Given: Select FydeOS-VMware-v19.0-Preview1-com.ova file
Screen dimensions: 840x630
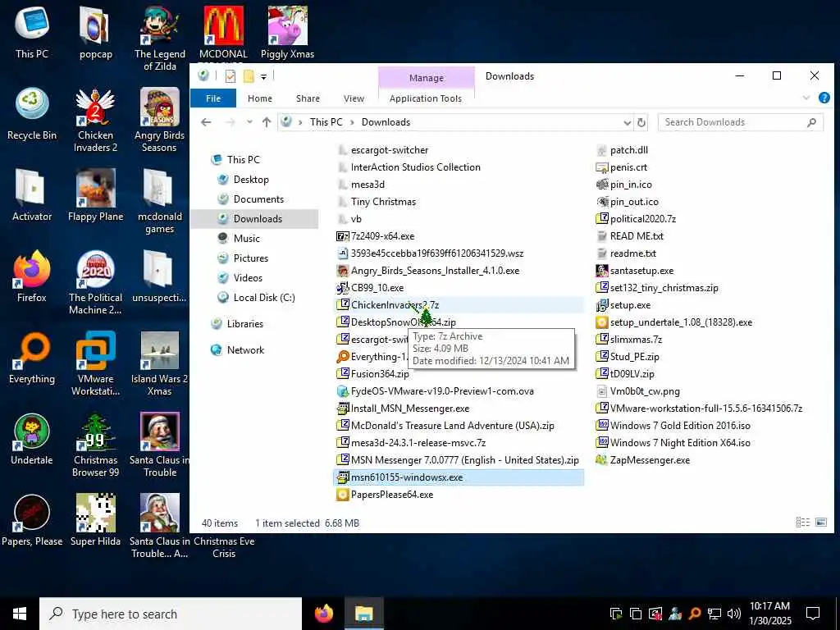Looking at the screenshot, I should pyautogui.click(x=442, y=391).
